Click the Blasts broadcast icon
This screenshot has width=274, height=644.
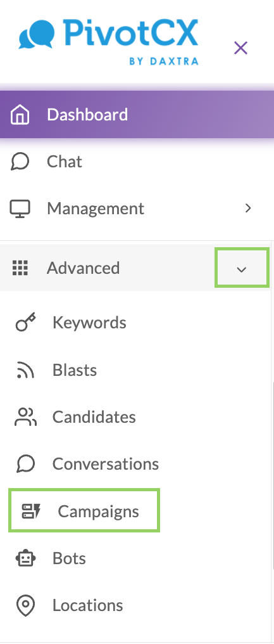[25, 370]
